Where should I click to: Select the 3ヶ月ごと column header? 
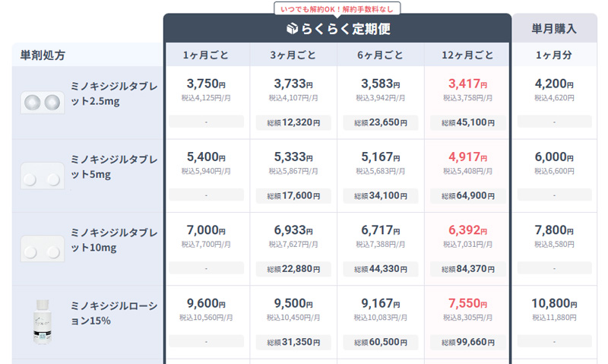click(x=293, y=55)
